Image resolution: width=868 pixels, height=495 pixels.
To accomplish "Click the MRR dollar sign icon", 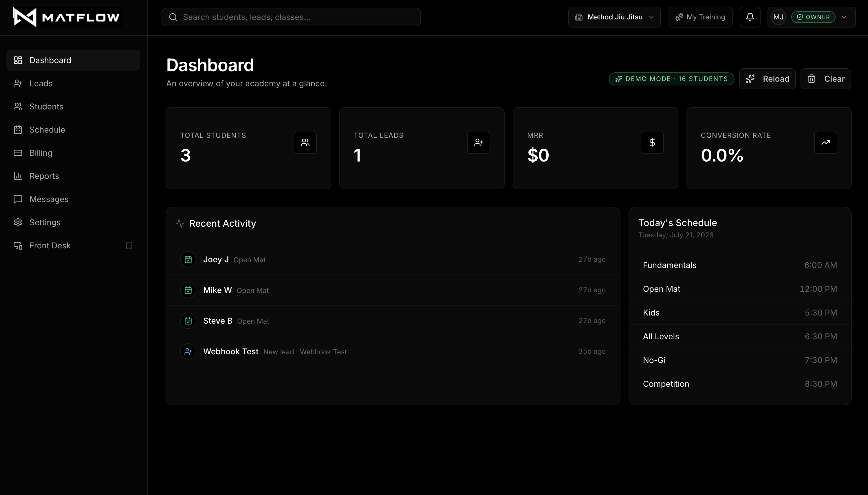I will (652, 142).
